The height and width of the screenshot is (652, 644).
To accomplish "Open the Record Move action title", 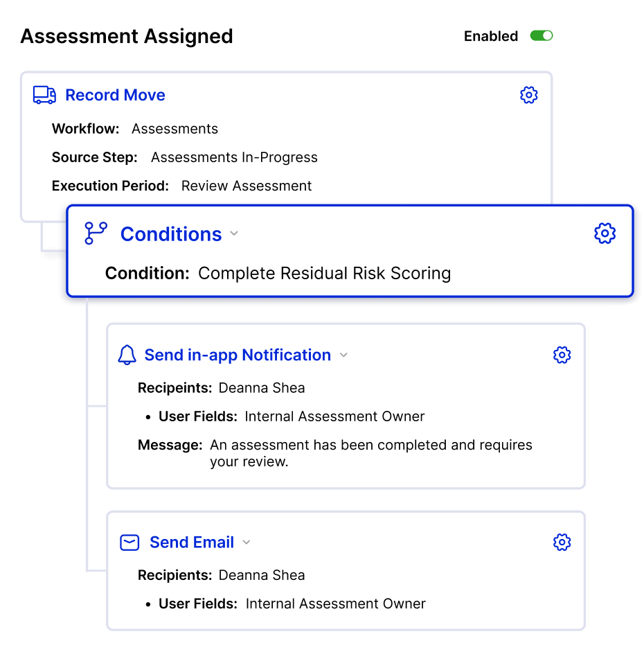I will pos(115,95).
